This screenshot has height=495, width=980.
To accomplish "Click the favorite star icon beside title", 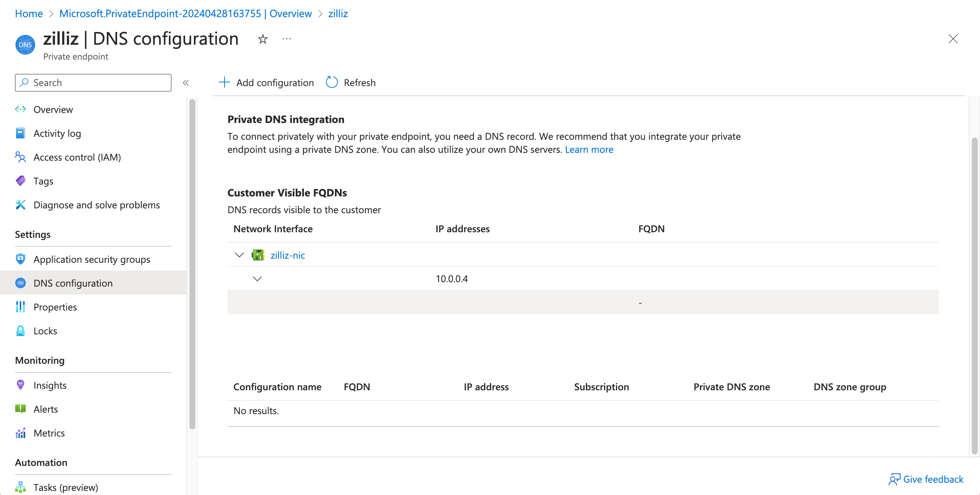I will 263,39.
